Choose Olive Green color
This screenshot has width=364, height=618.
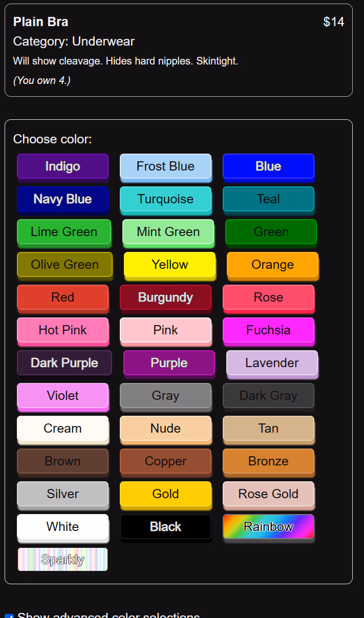[x=65, y=265]
